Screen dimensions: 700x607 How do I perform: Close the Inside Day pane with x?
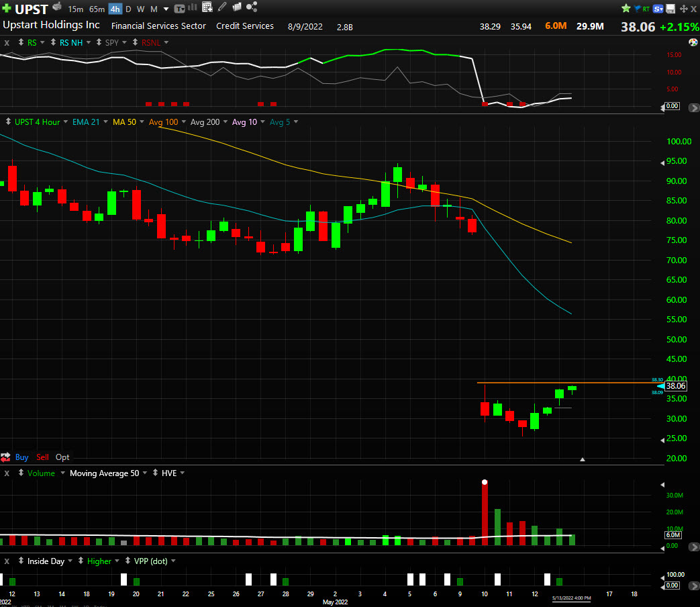pyautogui.click(x=7, y=561)
